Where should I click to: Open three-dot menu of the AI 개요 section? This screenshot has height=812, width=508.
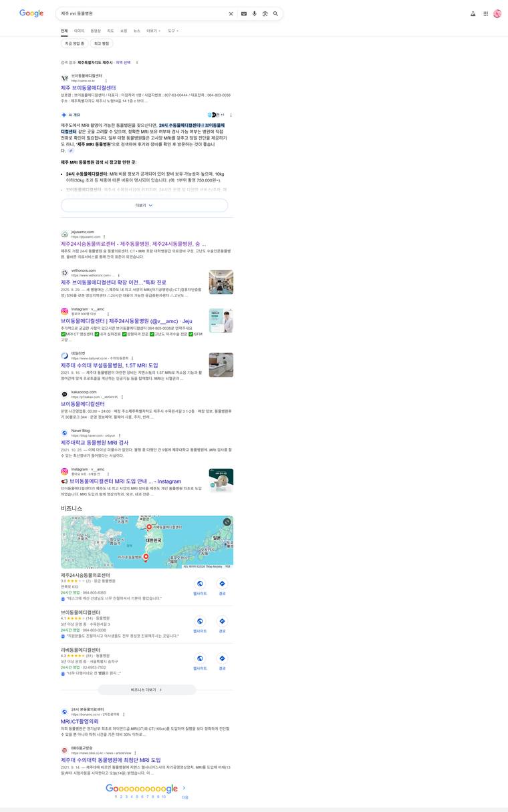tap(231, 115)
